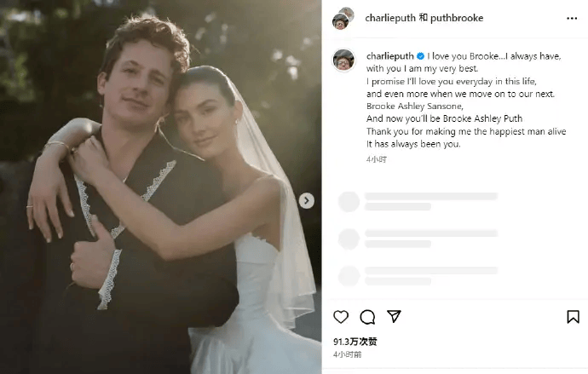The height and width of the screenshot is (374, 588).
Task: Click the first loading comment placeholder avatar
Action: tap(349, 202)
